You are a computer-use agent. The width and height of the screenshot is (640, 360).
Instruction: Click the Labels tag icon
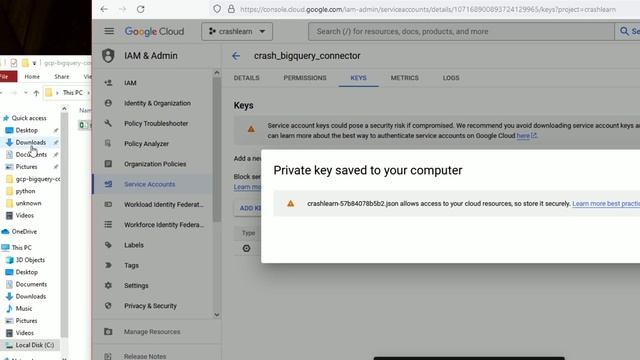point(108,245)
